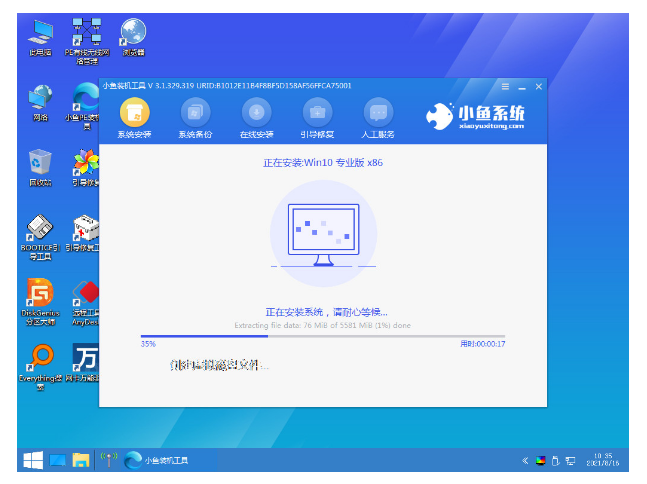The height and width of the screenshot is (484, 647).
Task: Select the 系统安装 tab icon
Action: coord(133,112)
